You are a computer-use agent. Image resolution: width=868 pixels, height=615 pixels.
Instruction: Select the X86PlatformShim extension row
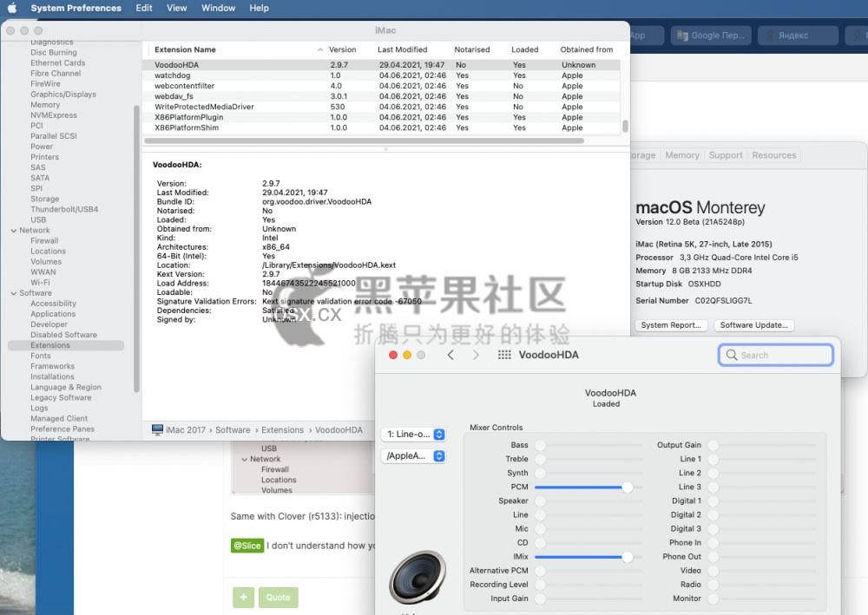(382, 128)
